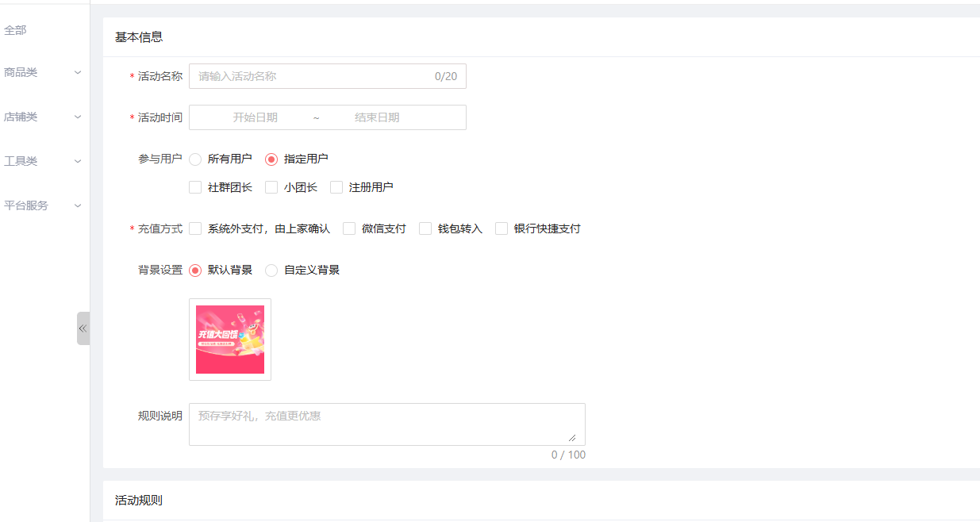
Task: Expand the 商品类 menu chevron
Action: 78,72
